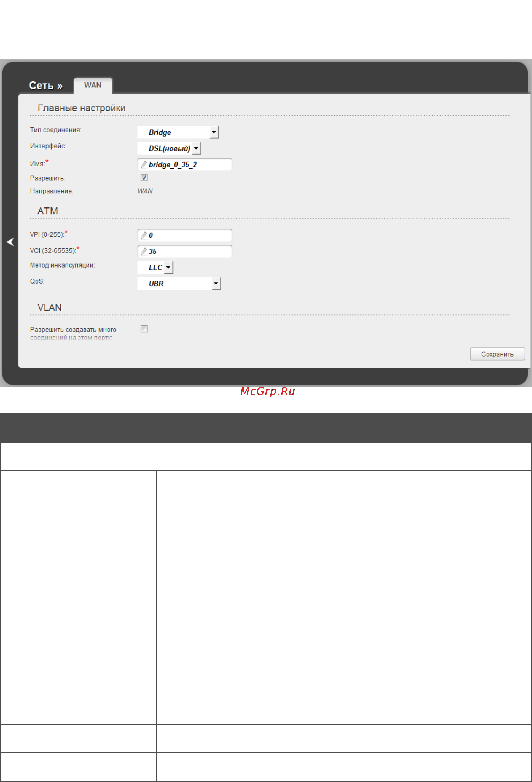
Task: Enable multiple connections on this port checkbox
Action: [x=144, y=329]
